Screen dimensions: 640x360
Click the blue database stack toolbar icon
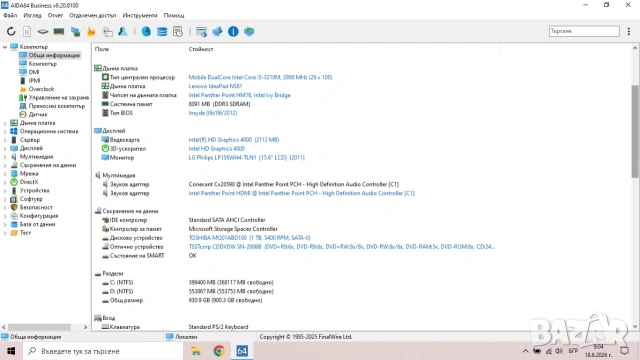click(x=162, y=31)
